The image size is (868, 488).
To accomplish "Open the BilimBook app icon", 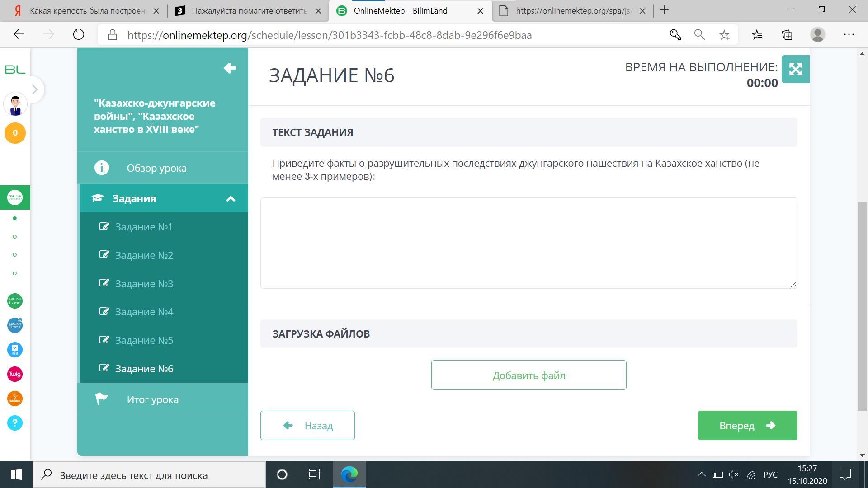I will pos(15,325).
